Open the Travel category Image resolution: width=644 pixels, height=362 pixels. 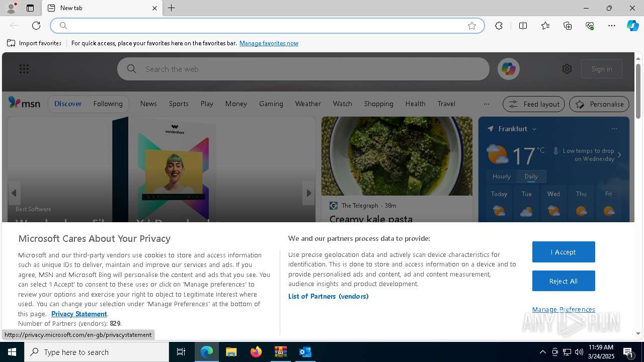pos(446,104)
